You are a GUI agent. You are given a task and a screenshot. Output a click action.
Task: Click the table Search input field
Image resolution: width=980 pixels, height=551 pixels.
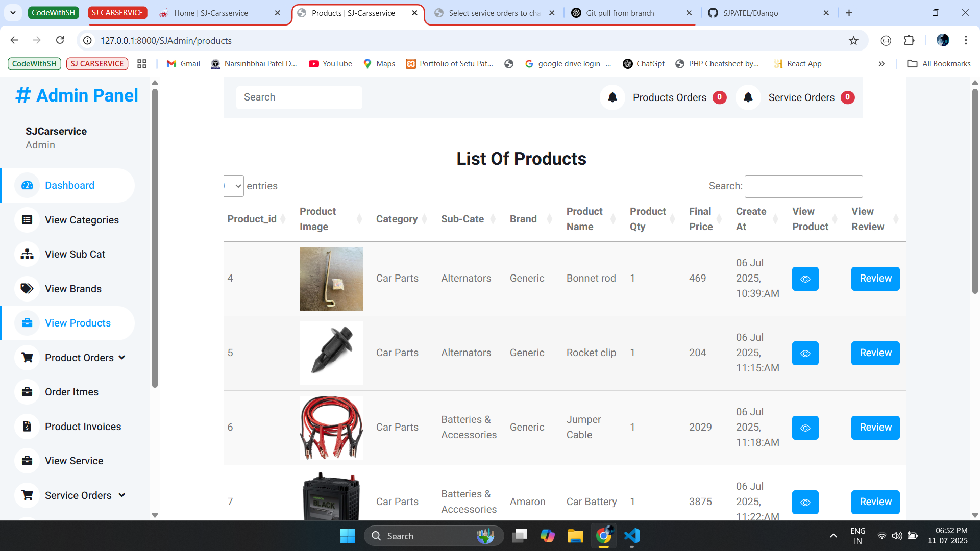tap(803, 186)
